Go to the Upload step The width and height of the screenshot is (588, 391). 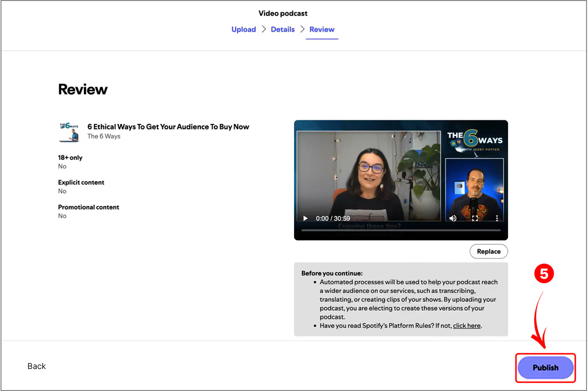[244, 29]
